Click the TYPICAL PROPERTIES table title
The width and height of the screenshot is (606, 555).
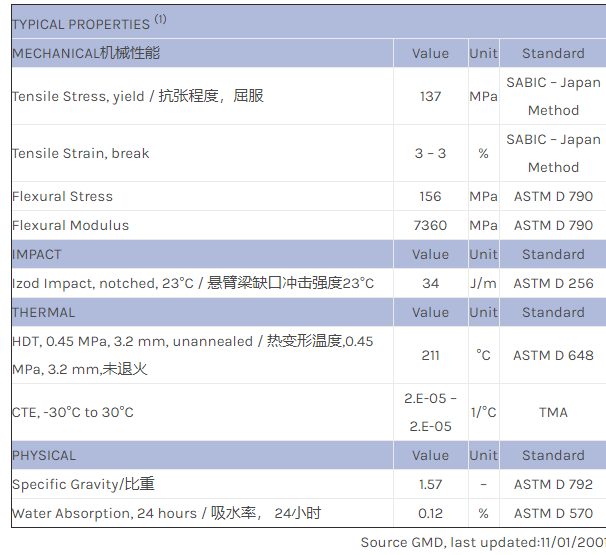[x=80, y=24]
